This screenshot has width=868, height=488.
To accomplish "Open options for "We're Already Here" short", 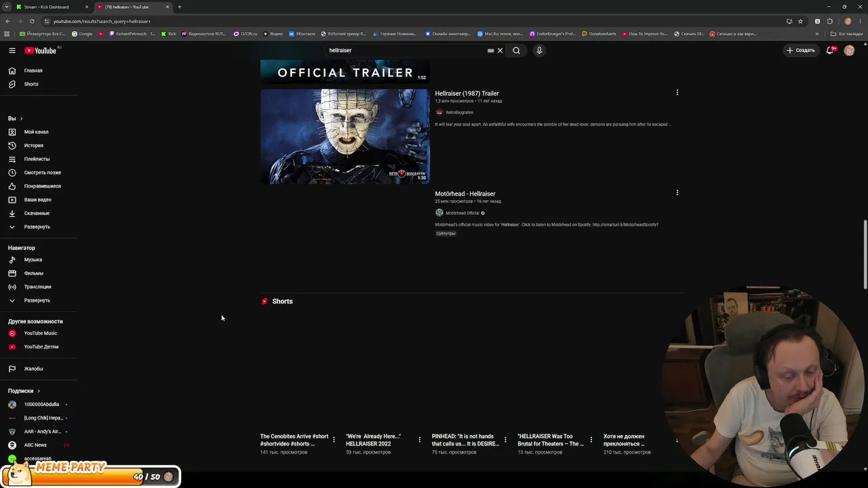I will [419, 440].
